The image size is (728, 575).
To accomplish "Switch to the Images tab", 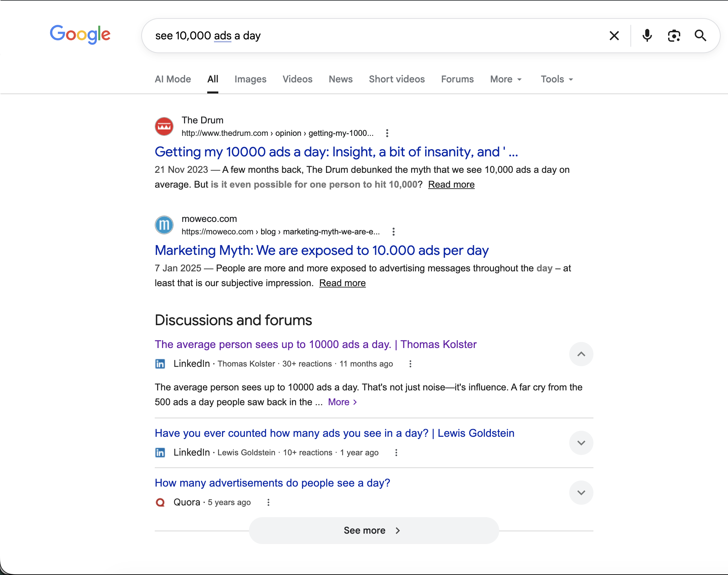I will point(250,79).
